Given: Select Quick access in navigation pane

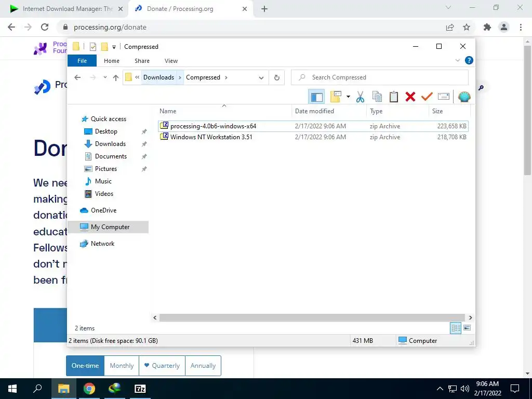Looking at the screenshot, I should coord(108,119).
